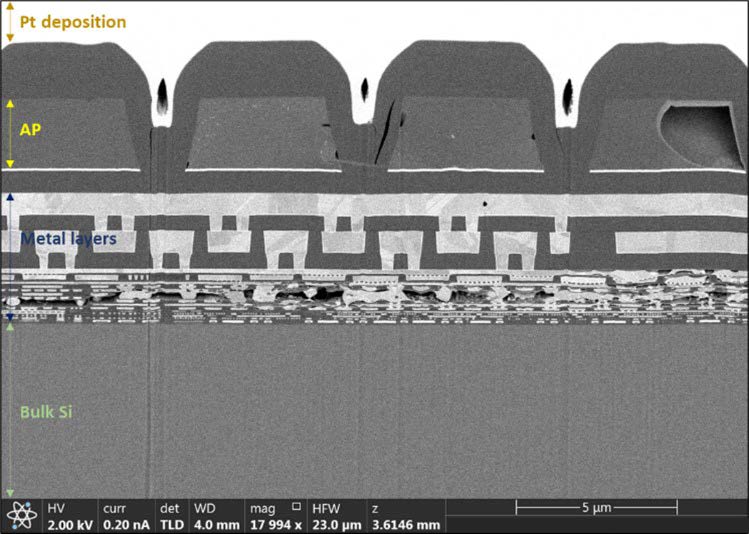Select the WD 4.0 mm databar entry
749x534 pixels.
[216, 517]
